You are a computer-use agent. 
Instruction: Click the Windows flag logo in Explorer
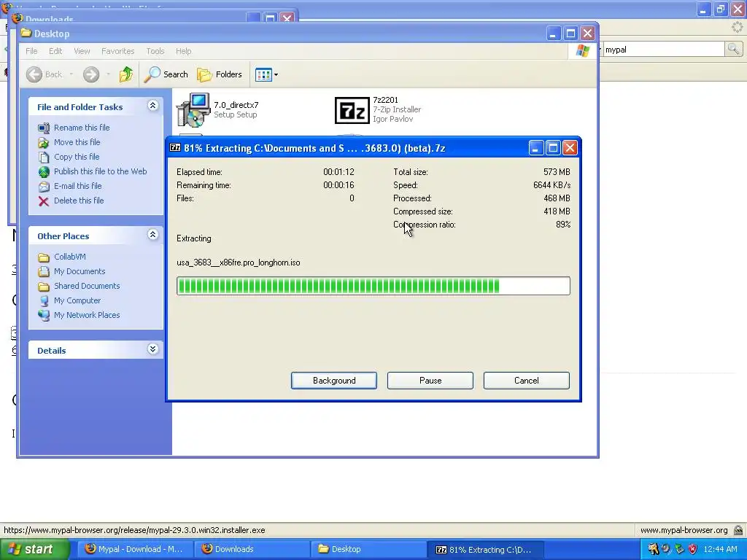582,50
